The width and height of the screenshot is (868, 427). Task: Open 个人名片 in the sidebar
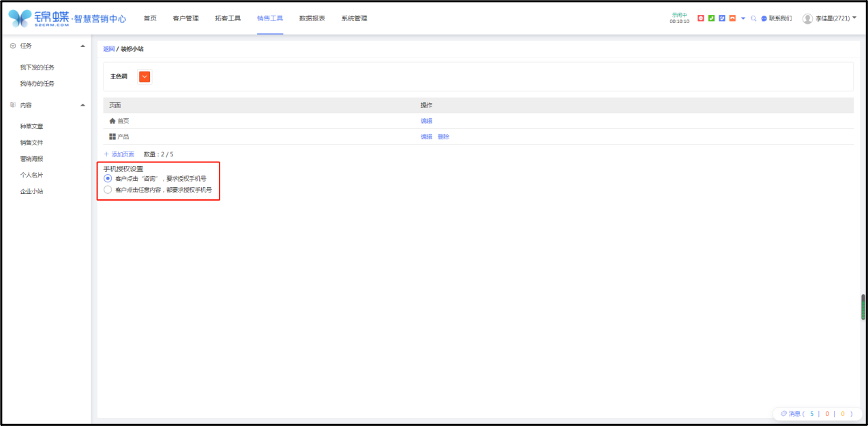[x=32, y=174]
